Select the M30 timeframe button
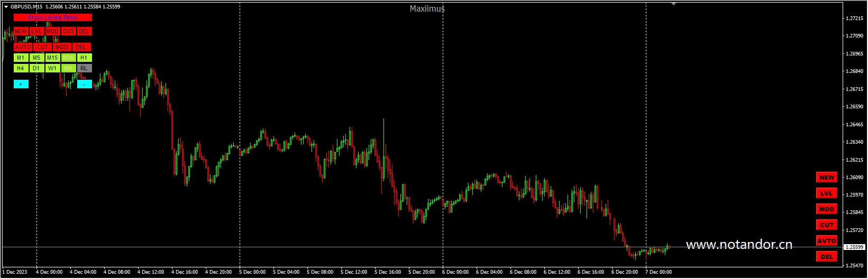 [68, 58]
